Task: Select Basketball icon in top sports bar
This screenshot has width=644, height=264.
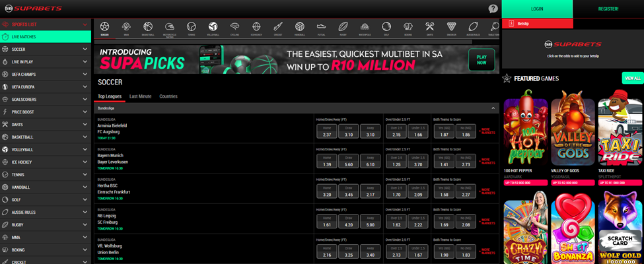Action: tap(148, 26)
